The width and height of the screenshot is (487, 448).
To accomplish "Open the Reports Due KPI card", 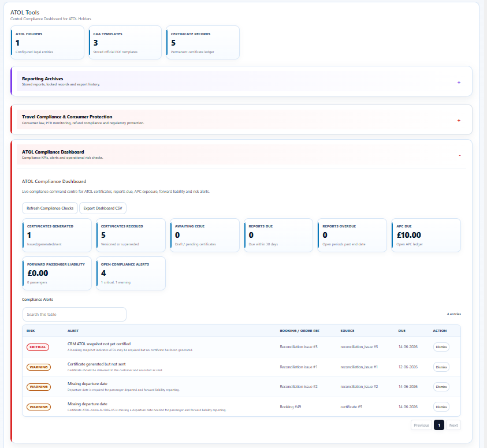I will pyautogui.click(x=278, y=236).
